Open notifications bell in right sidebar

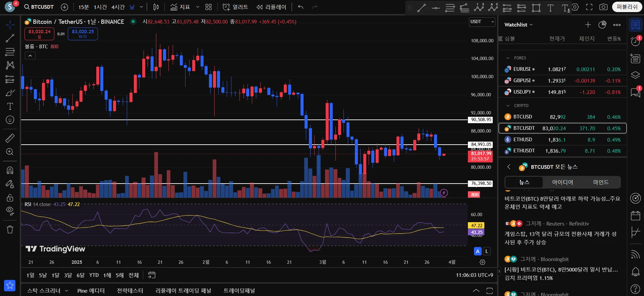click(636, 272)
